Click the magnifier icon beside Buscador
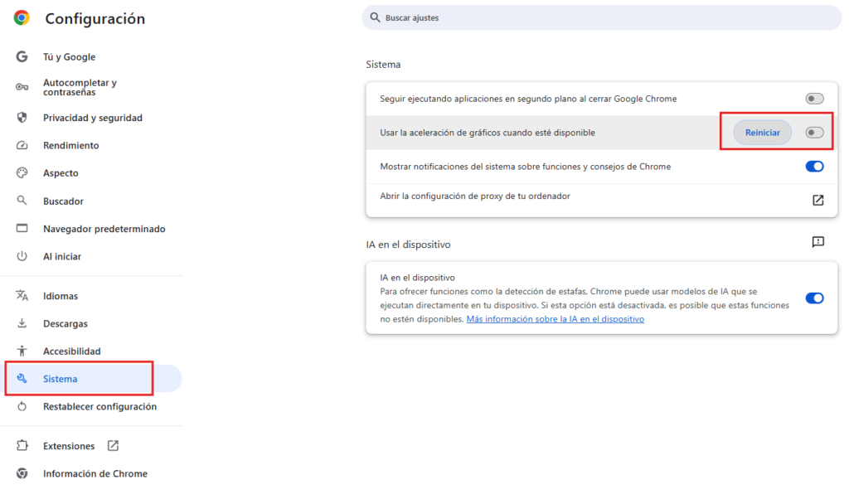This screenshot has height=504, width=849. (22, 201)
